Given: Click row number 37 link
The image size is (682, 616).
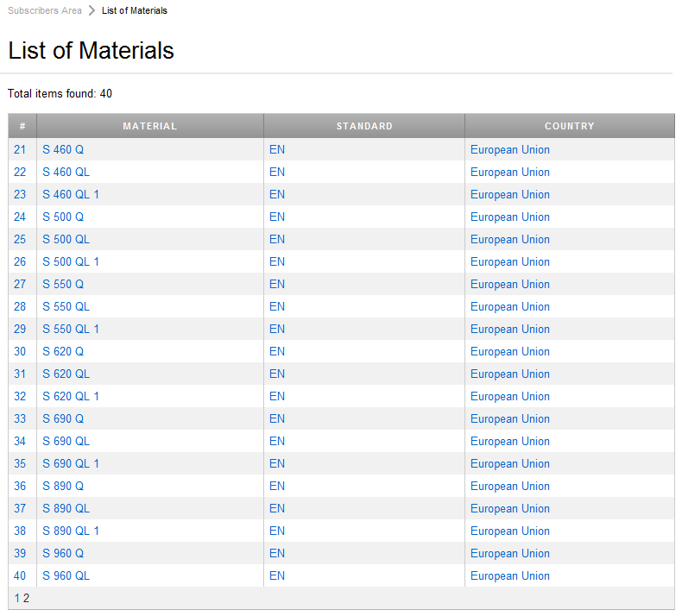Looking at the screenshot, I should 20,508.
